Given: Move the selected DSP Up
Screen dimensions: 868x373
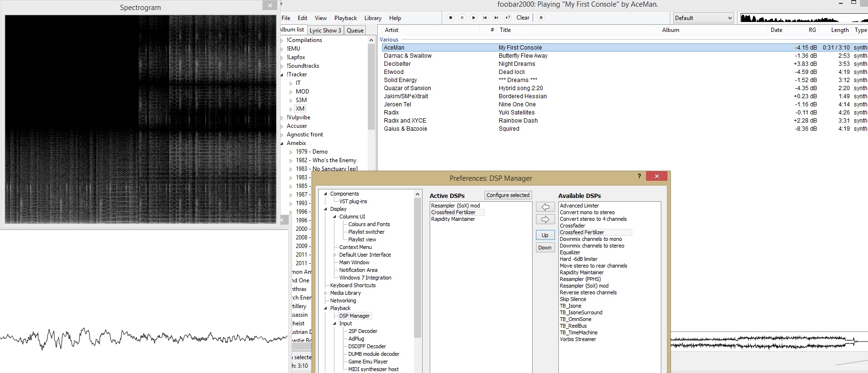Looking at the screenshot, I should coord(545,235).
